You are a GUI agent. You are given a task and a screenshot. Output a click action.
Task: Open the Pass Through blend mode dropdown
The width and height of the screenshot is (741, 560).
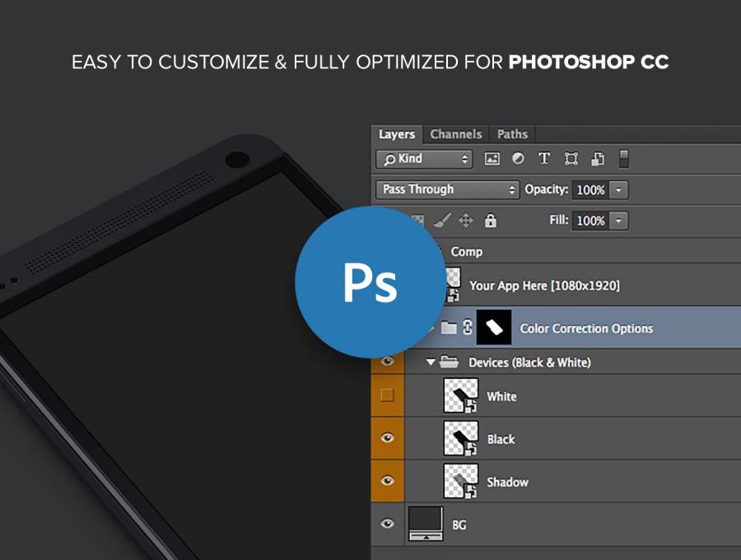[447, 189]
